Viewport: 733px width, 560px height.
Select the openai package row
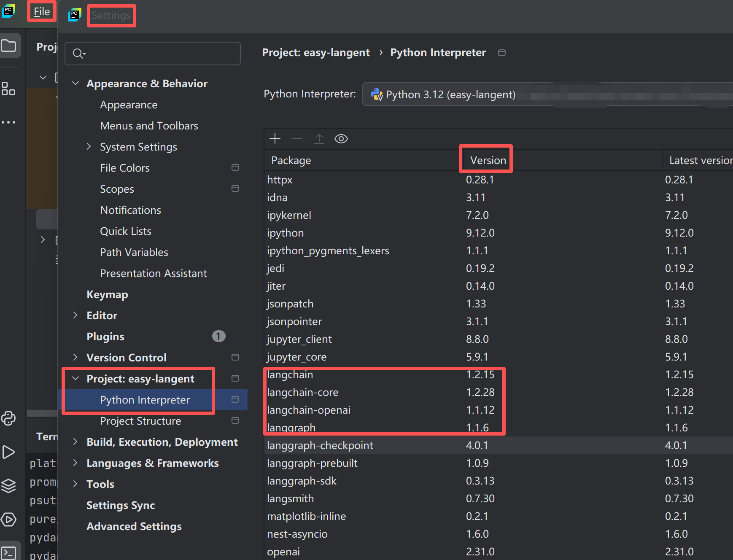pyautogui.click(x=499, y=552)
